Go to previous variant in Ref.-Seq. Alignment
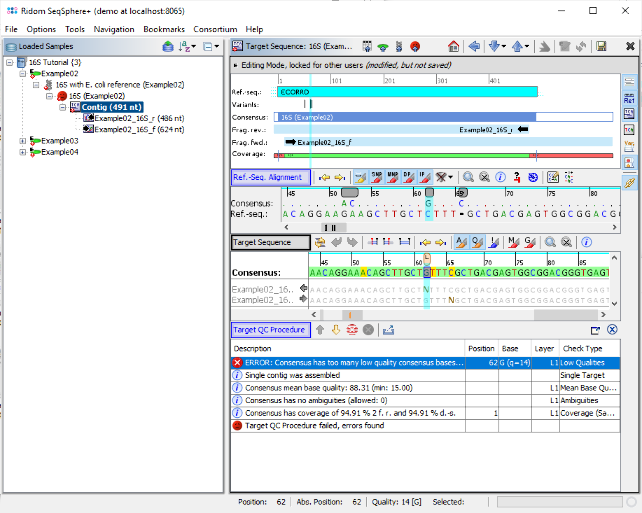 (324, 177)
